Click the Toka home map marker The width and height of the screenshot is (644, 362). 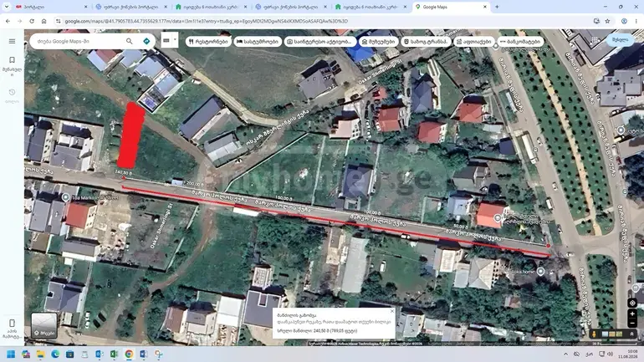540,272
